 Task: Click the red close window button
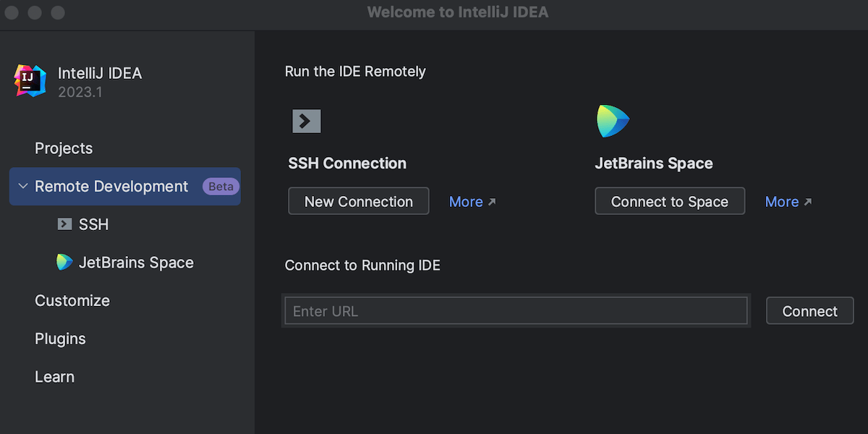[12, 13]
